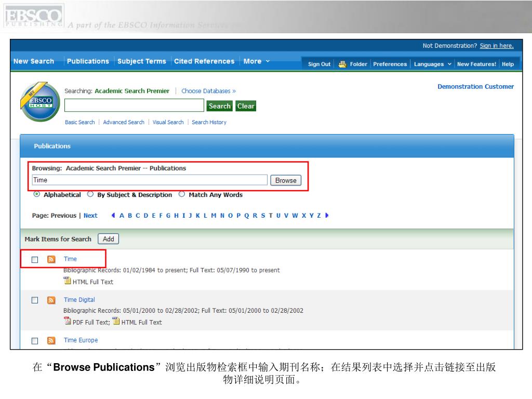Viewport: 532px width, 399px height.
Task: Jump to letter M in alphabet
Action: (214, 216)
